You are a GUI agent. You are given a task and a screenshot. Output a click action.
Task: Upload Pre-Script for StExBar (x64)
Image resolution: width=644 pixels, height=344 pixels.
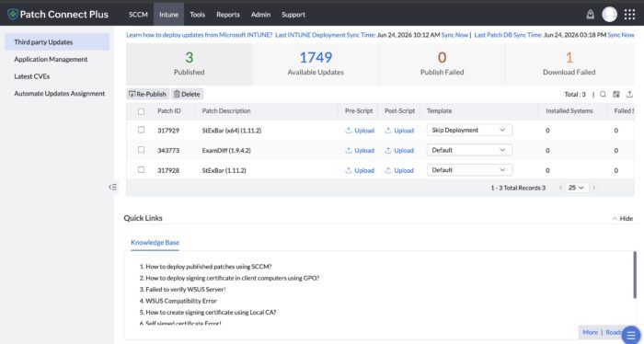[360, 131]
